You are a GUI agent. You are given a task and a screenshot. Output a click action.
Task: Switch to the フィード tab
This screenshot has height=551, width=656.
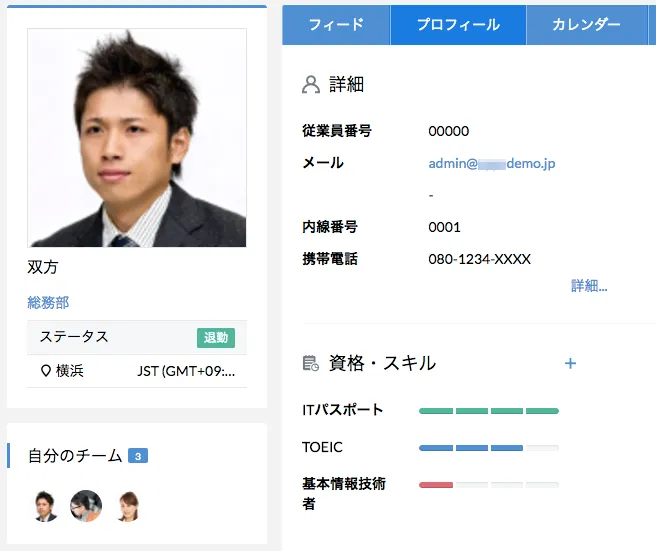(336, 25)
